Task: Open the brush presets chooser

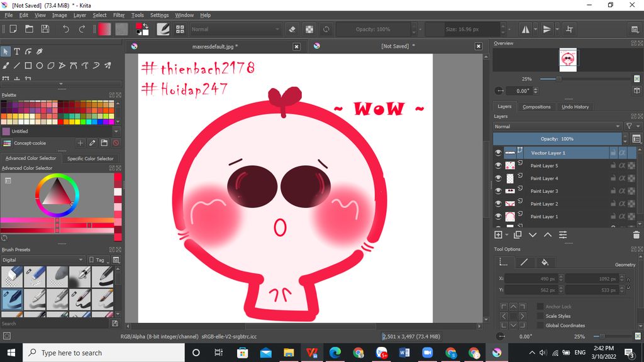Action: [180, 29]
